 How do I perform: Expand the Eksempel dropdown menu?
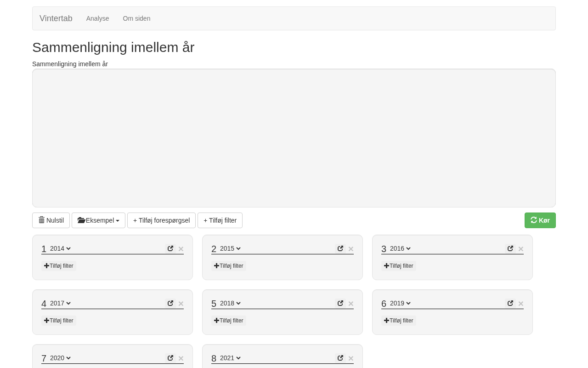(x=98, y=220)
